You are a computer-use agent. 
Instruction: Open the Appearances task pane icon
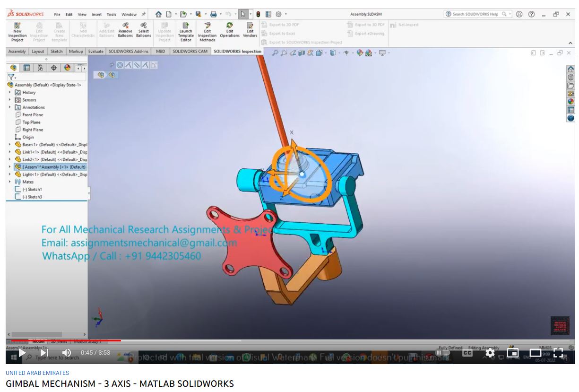pos(570,101)
